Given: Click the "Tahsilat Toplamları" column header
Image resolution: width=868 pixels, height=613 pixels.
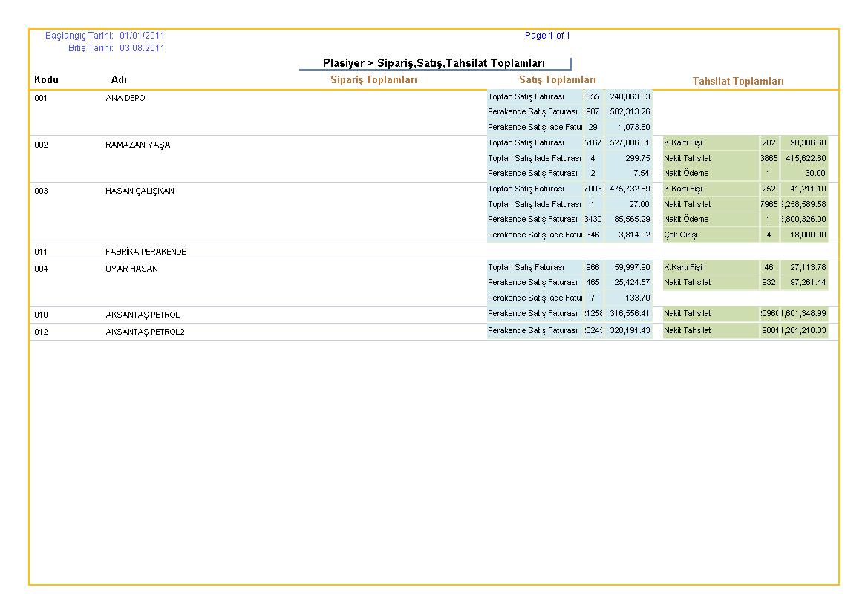Looking at the screenshot, I should 738,82.
